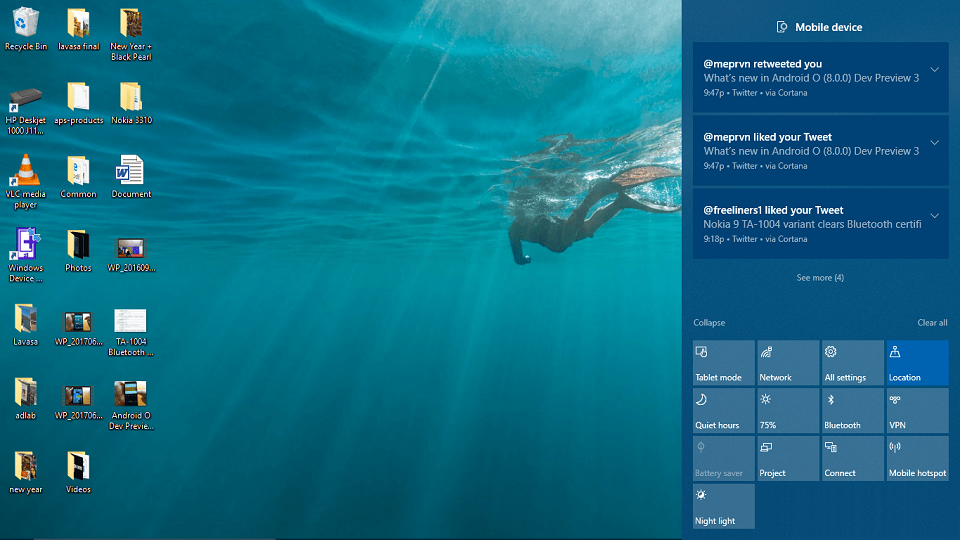Select the Word file named Document
Image resolution: width=960 pixels, height=540 pixels.
[x=131, y=177]
